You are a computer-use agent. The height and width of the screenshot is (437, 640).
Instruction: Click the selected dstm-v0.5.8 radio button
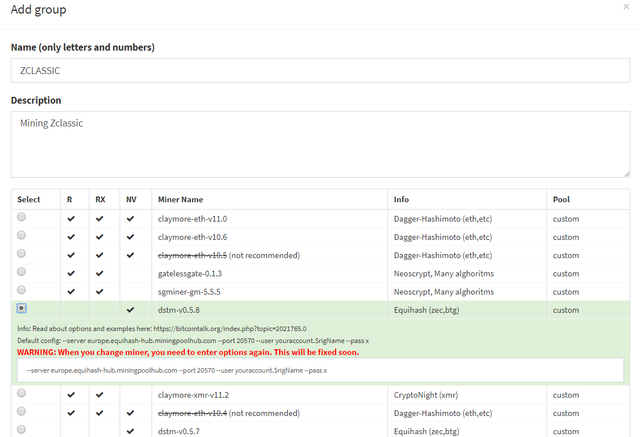pyautogui.click(x=22, y=308)
